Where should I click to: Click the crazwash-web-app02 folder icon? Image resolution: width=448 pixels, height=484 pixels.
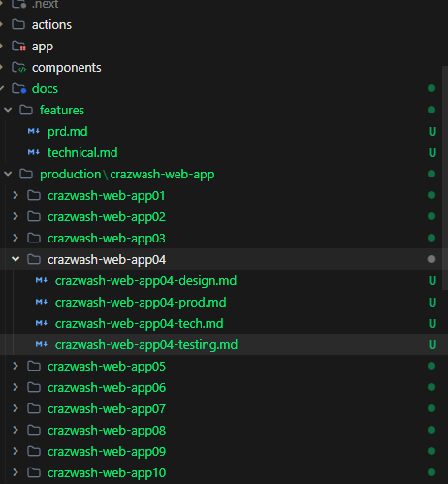point(34,216)
